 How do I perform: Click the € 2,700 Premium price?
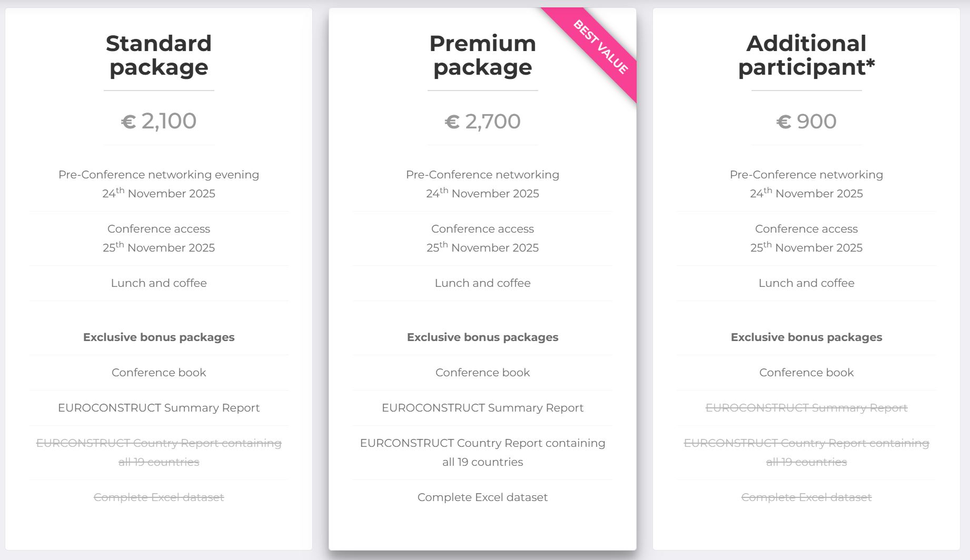pos(482,122)
